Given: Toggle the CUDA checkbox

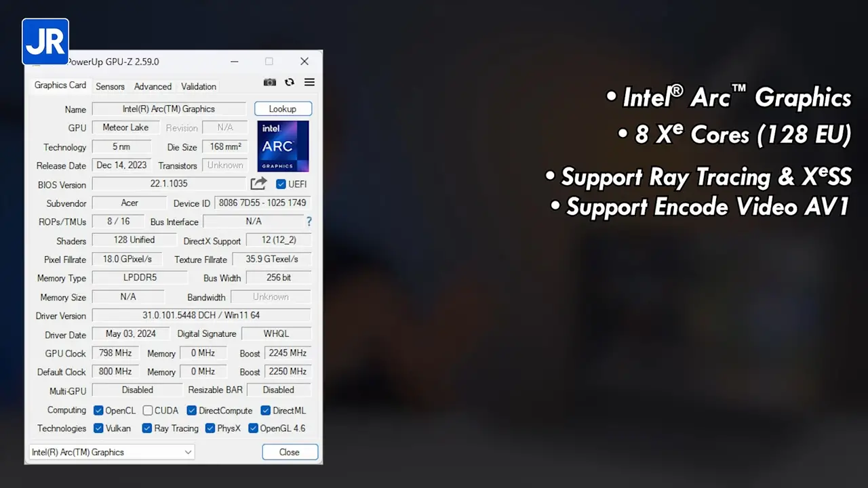Looking at the screenshot, I should 148,411.
